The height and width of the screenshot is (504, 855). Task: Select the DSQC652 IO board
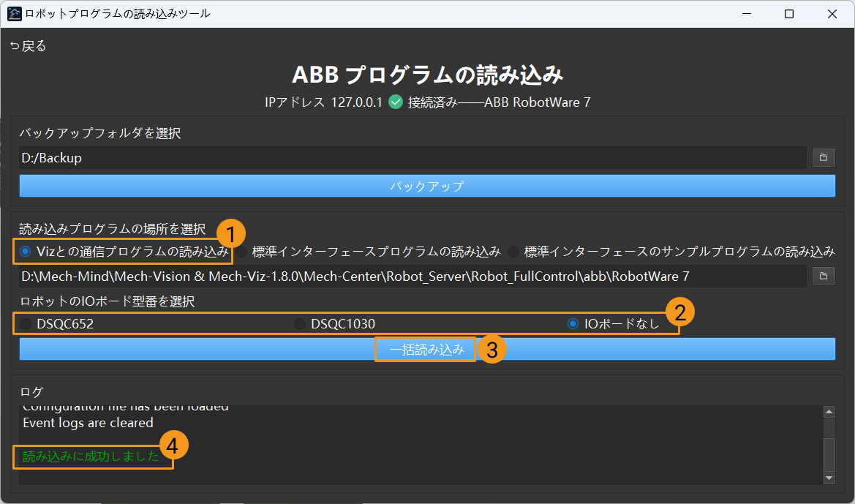tap(26, 324)
